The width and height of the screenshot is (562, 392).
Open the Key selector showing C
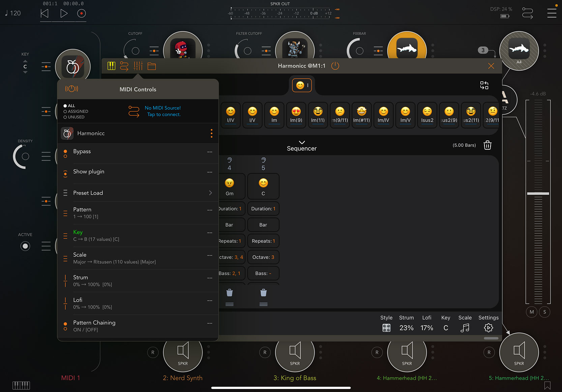[x=445, y=327]
